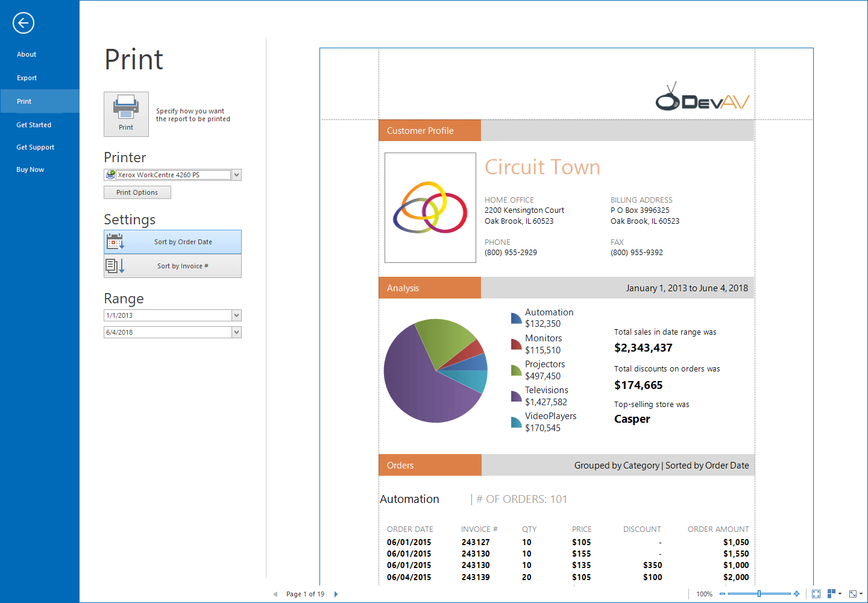This screenshot has height=603, width=868.
Task: Click the Back arrow in the sidebar
Action: click(x=23, y=23)
